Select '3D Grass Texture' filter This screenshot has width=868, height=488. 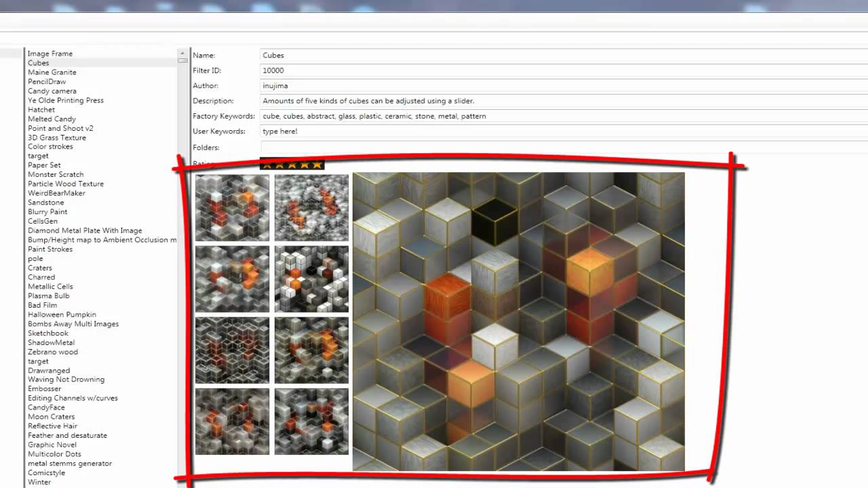coord(57,138)
